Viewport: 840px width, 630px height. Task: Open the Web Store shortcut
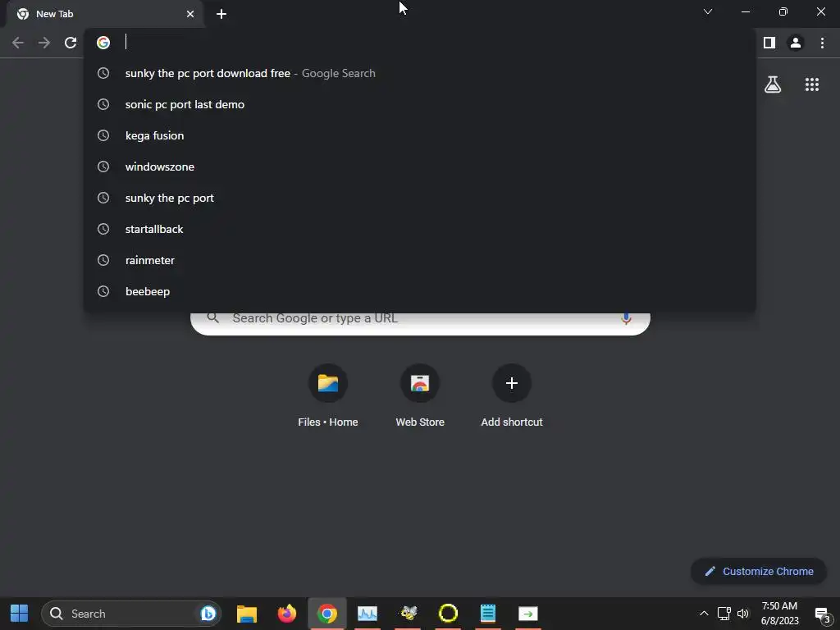coord(420,395)
